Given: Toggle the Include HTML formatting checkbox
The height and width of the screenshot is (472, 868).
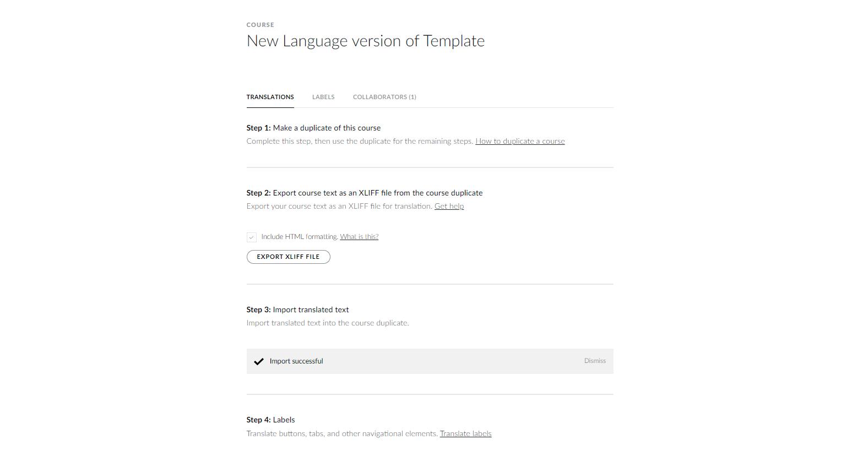Looking at the screenshot, I should tap(252, 237).
